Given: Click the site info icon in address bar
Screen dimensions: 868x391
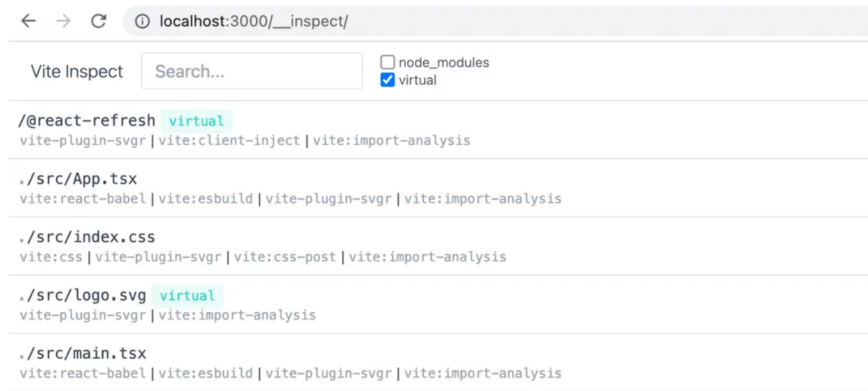Looking at the screenshot, I should 142,22.
